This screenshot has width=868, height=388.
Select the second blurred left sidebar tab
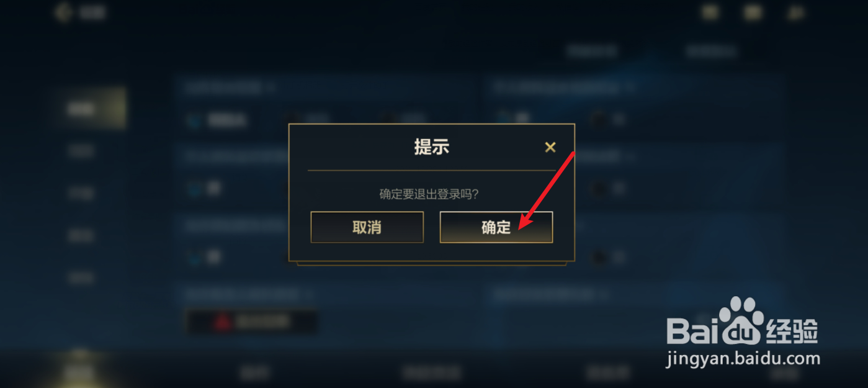[81, 151]
